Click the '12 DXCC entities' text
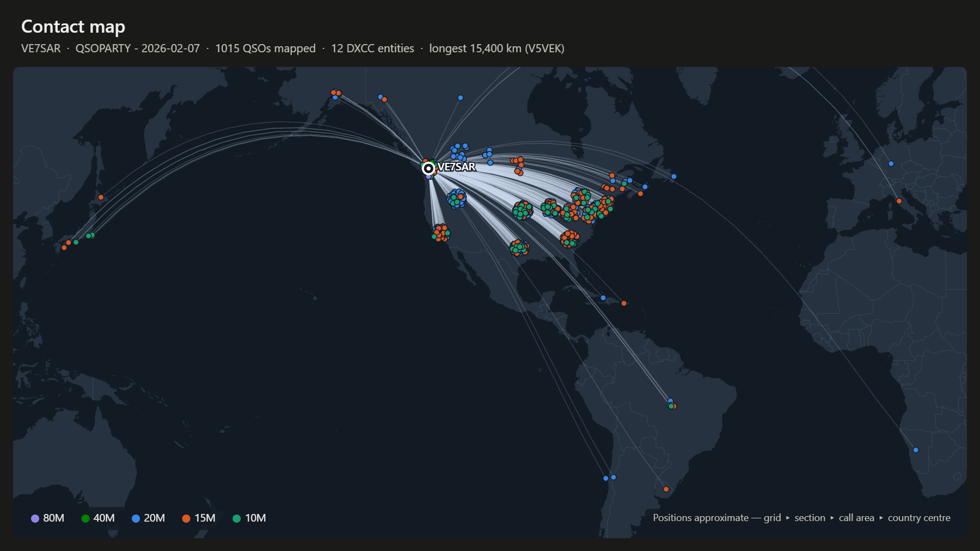Viewport: 980px width, 551px height. click(372, 48)
